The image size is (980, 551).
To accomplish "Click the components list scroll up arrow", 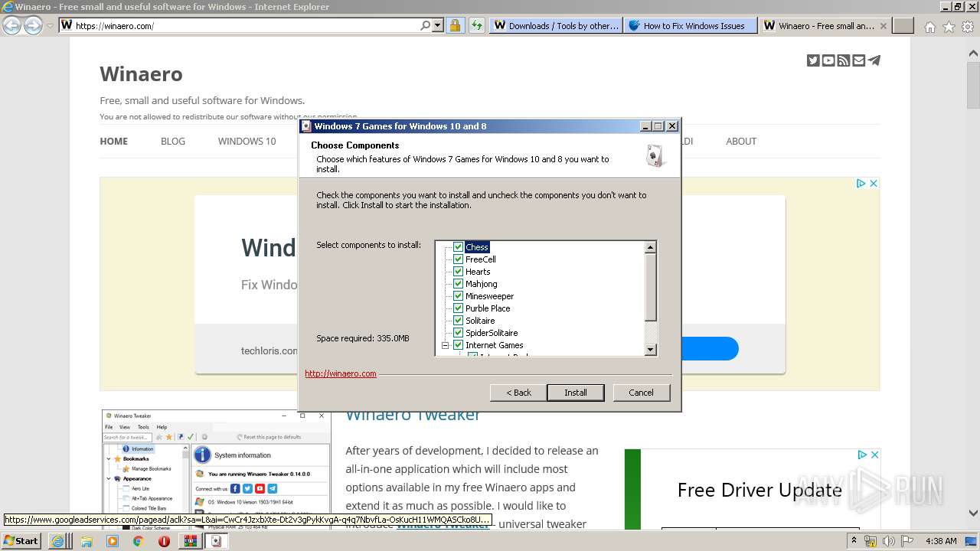I will (651, 247).
